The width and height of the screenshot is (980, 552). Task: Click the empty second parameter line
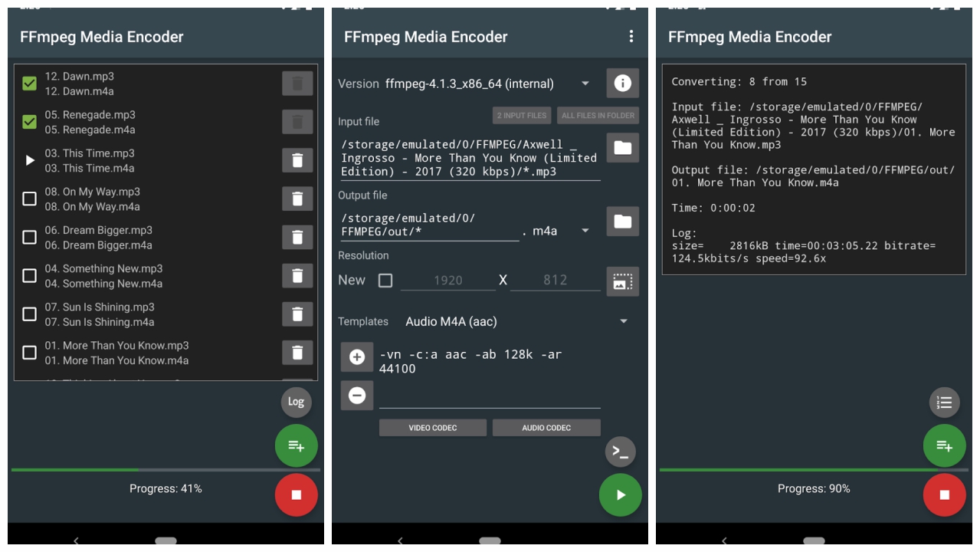coord(490,397)
